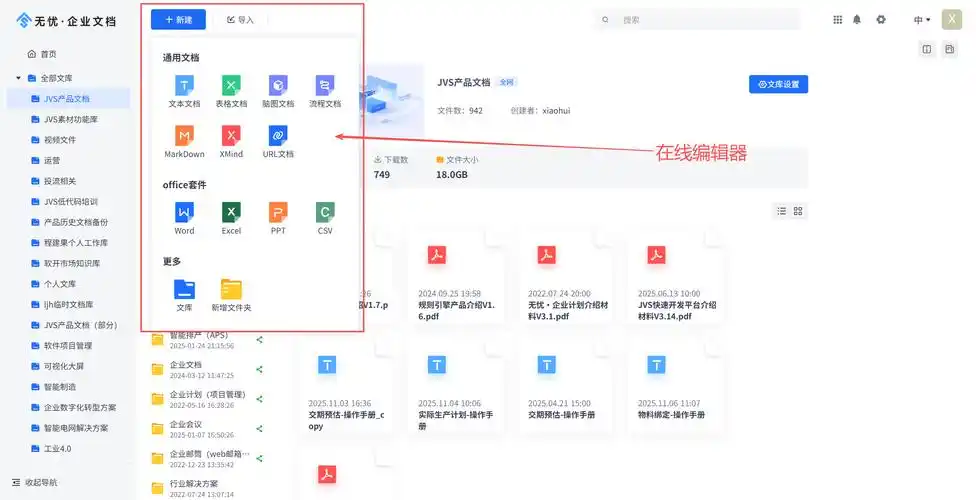
Task: Open 交期预估-操作手册_copy document
Action: point(346,389)
